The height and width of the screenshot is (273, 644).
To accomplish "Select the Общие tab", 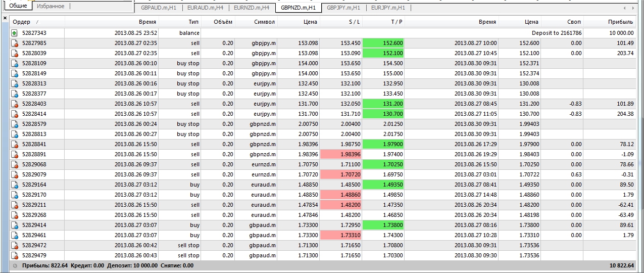I will [x=18, y=6].
